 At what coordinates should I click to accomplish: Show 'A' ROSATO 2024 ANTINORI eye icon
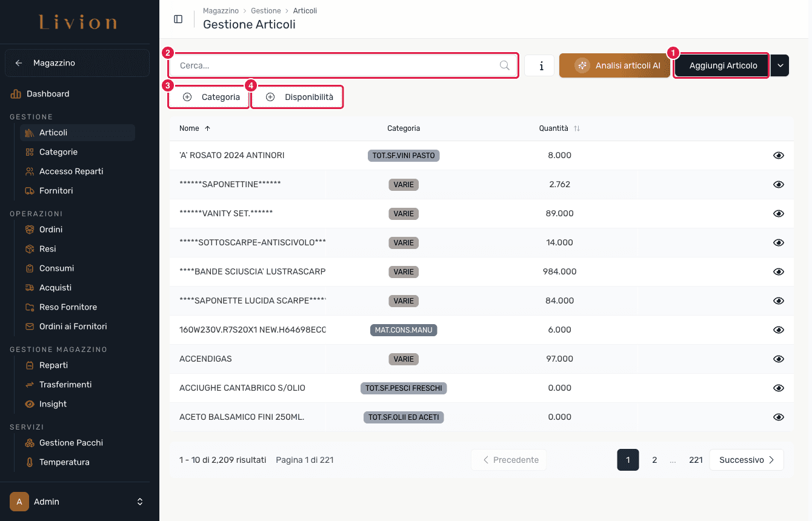pyautogui.click(x=779, y=155)
